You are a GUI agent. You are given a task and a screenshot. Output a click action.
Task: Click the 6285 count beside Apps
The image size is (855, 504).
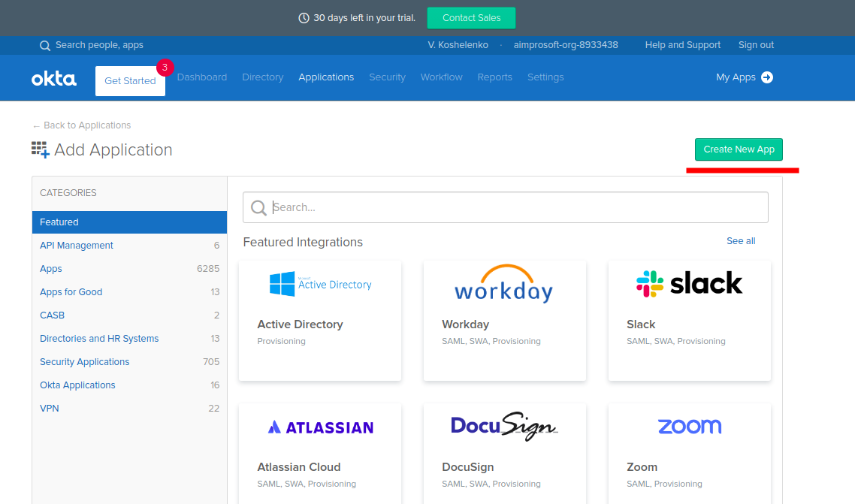point(208,269)
